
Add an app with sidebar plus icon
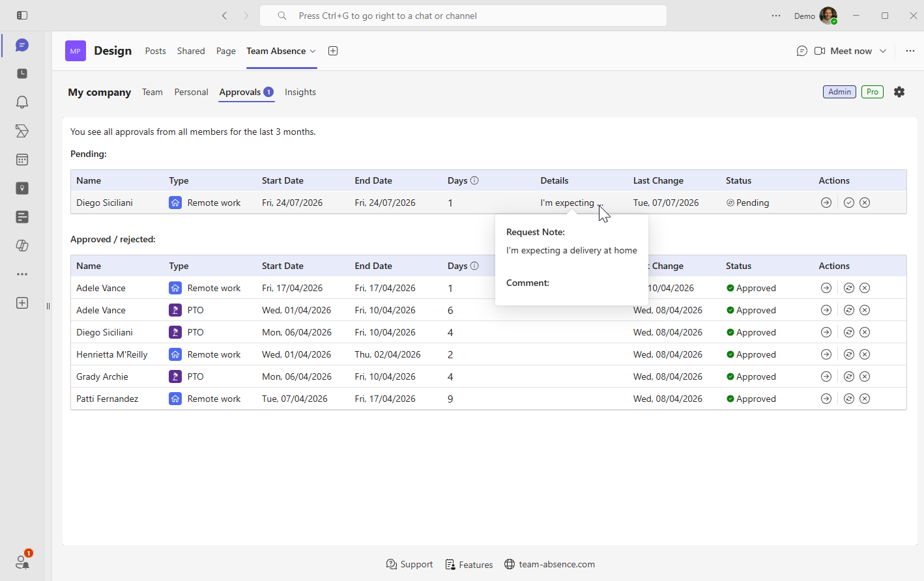point(22,303)
